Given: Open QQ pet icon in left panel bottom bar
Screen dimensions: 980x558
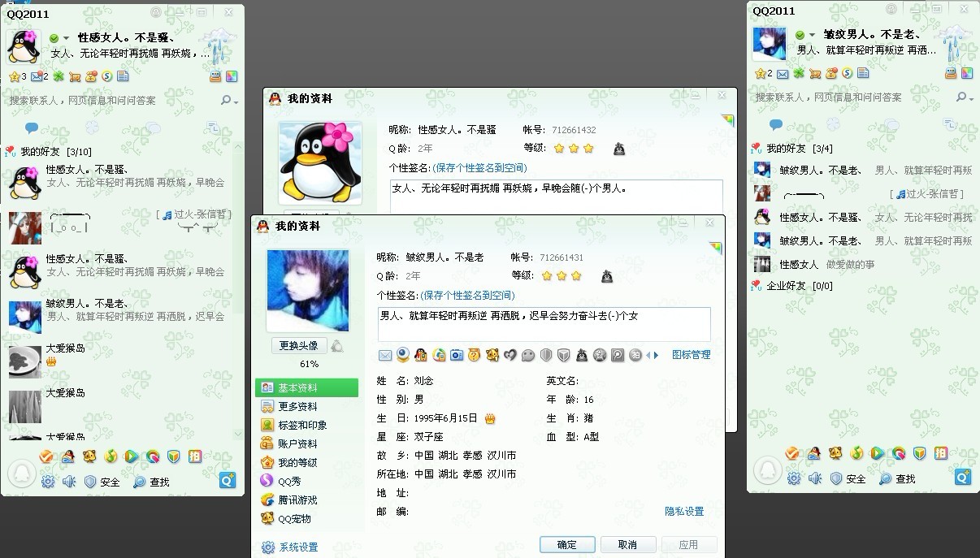Looking at the screenshot, I should click(x=89, y=456).
